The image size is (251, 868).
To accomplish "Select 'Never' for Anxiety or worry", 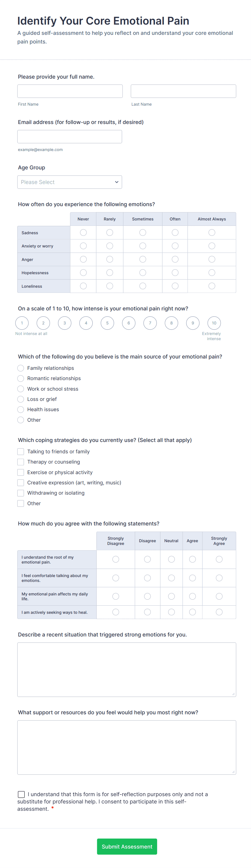I will tap(83, 246).
